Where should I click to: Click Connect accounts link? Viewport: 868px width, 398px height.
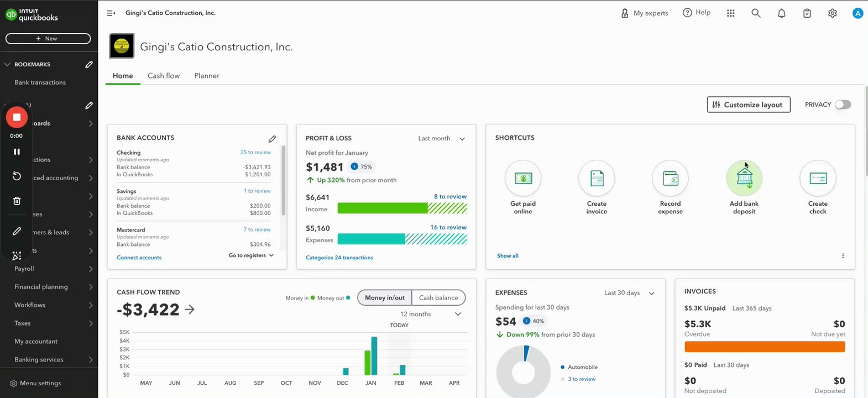tap(139, 258)
